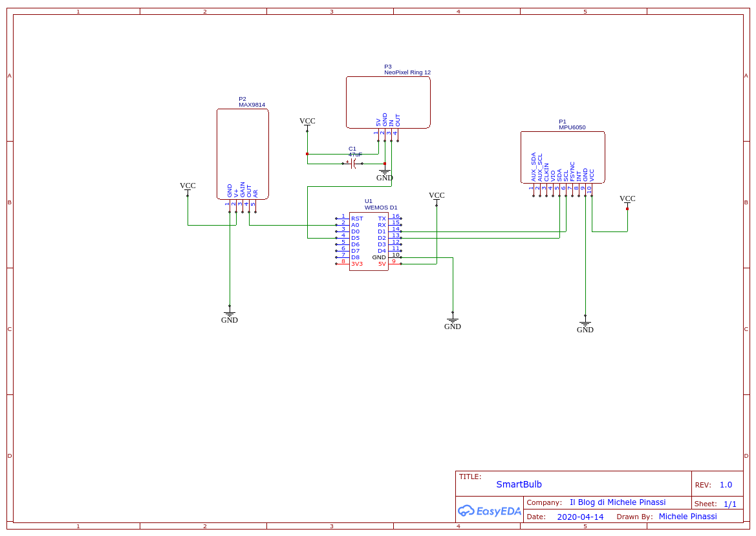This screenshot has height=536, width=756.
Task: Select the P2 designator label
Action: click(243, 99)
